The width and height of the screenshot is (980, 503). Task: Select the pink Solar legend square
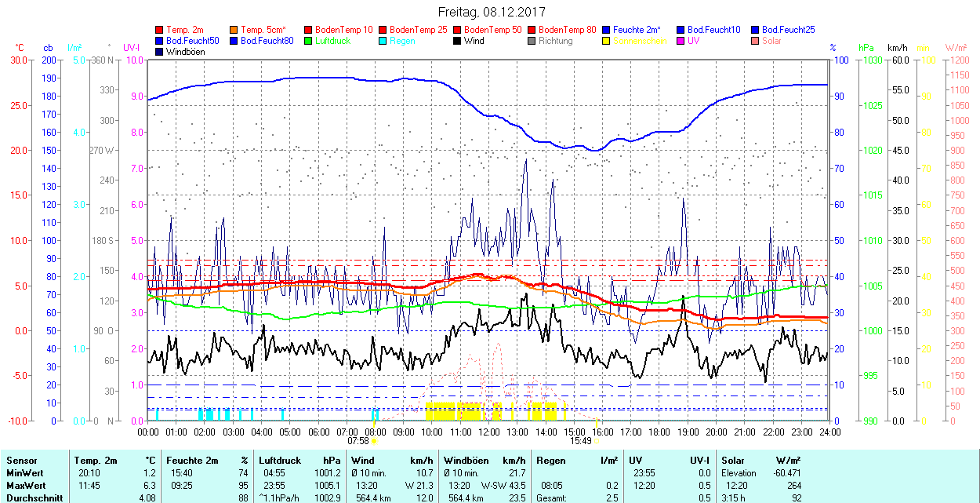[756, 41]
